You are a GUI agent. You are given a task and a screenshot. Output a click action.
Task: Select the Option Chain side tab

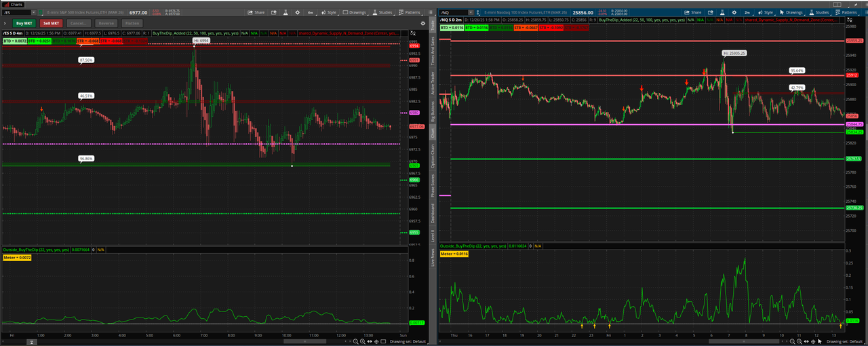pyautogui.click(x=433, y=157)
